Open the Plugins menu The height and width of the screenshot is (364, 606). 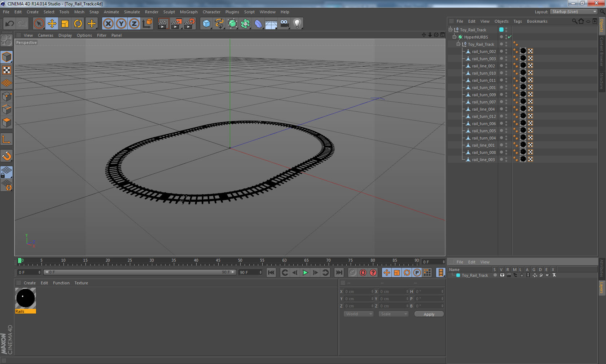pos(232,12)
